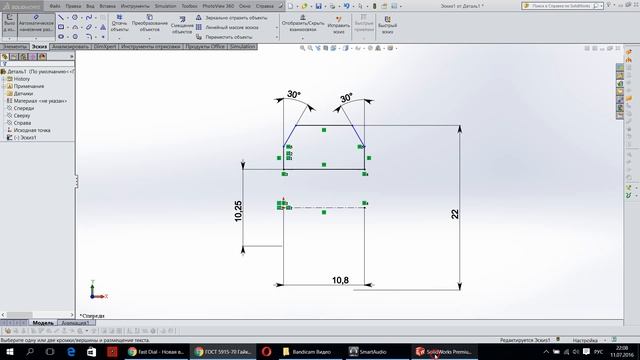Open Display/Delete Relations tool

(x=303, y=24)
